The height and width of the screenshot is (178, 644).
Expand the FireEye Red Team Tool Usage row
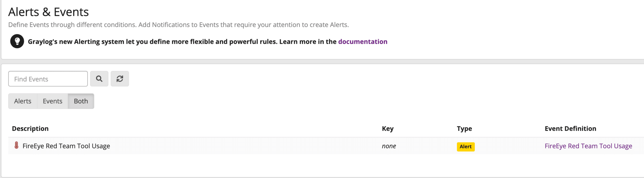66,146
